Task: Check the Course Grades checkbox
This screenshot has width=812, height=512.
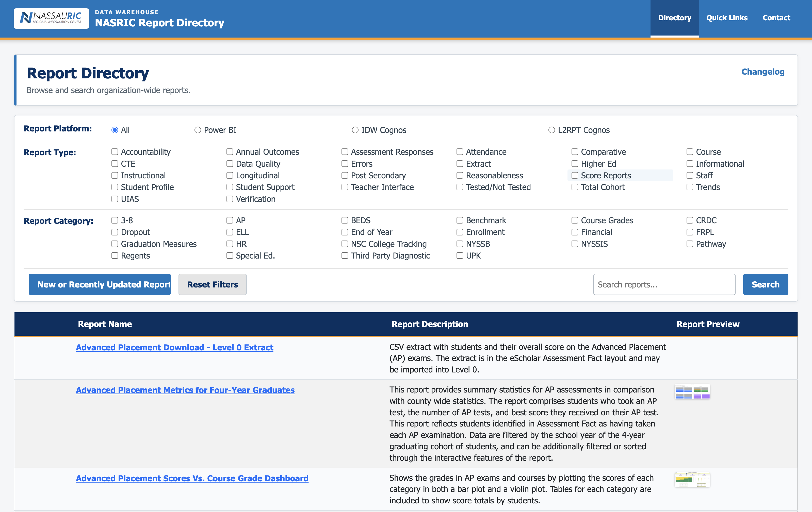Action: [x=575, y=220]
